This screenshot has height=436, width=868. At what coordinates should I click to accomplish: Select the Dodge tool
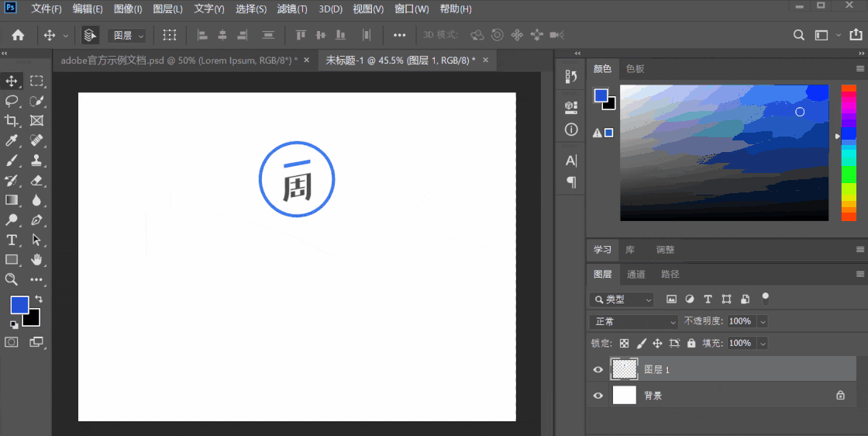pos(11,220)
